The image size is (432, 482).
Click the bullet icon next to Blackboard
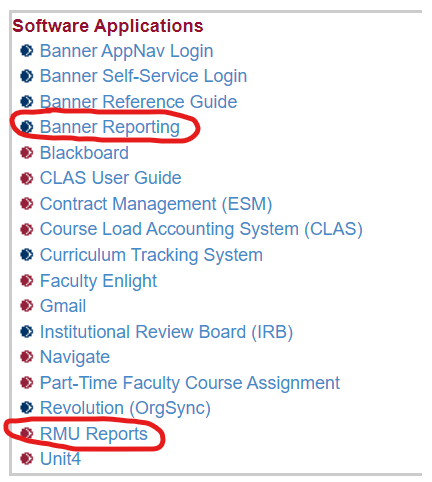pos(26,153)
